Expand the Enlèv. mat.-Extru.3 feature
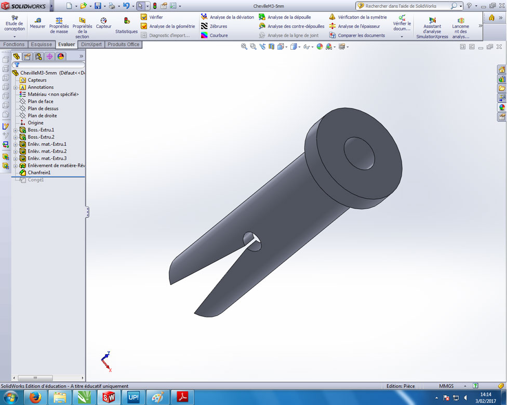 [15, 159]
